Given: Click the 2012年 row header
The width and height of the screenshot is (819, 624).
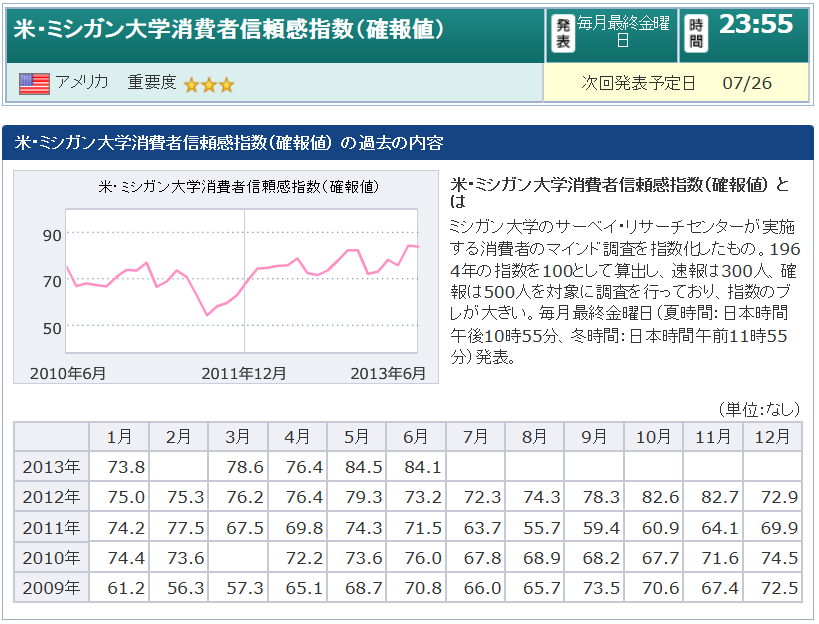Looking at the screenshot, I should click(x=51, y=497).
